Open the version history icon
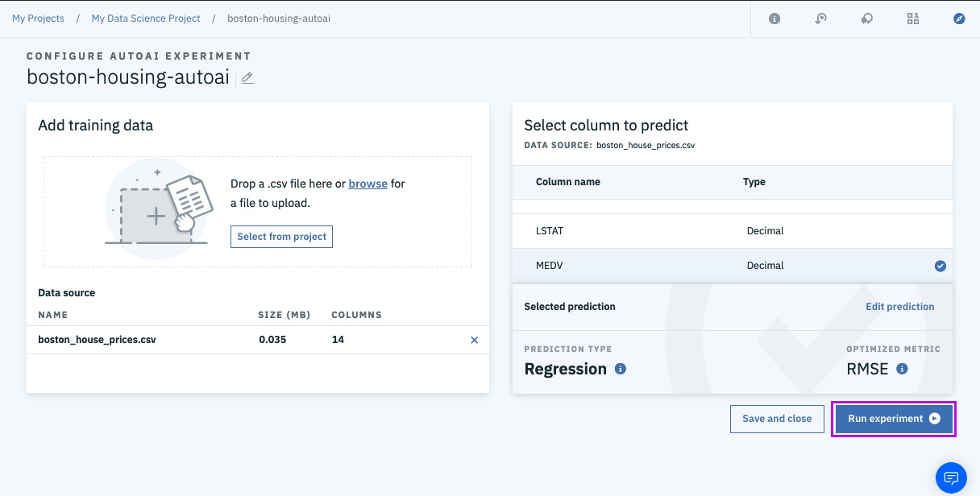980x496 pixels. pyautogui.click(x=820, y=19)
